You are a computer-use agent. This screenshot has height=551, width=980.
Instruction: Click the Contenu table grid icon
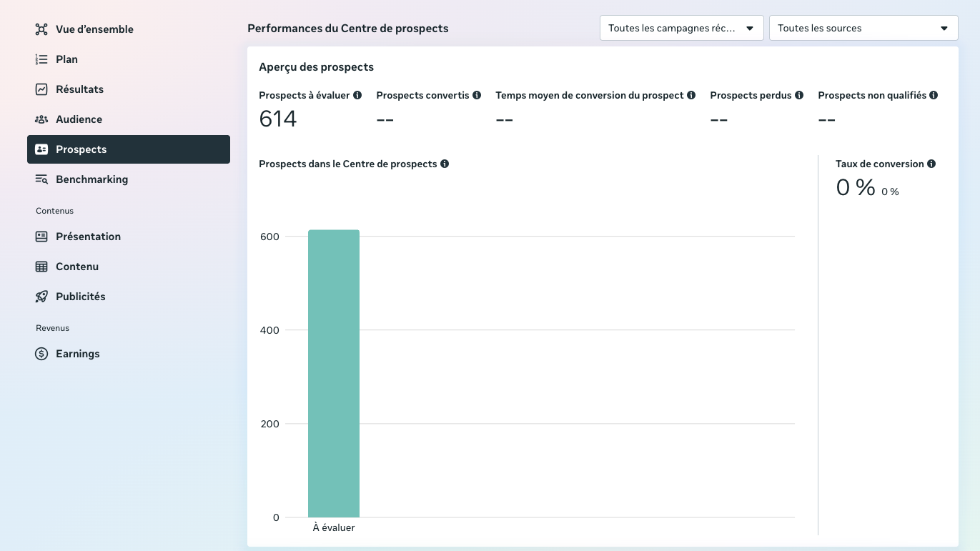(41, 267)
